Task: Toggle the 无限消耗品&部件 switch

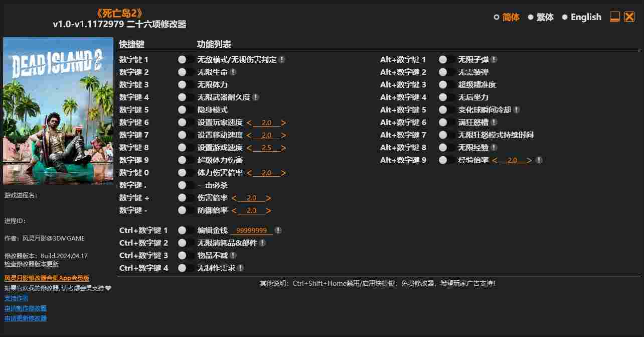Action: [x=186, y=243]
